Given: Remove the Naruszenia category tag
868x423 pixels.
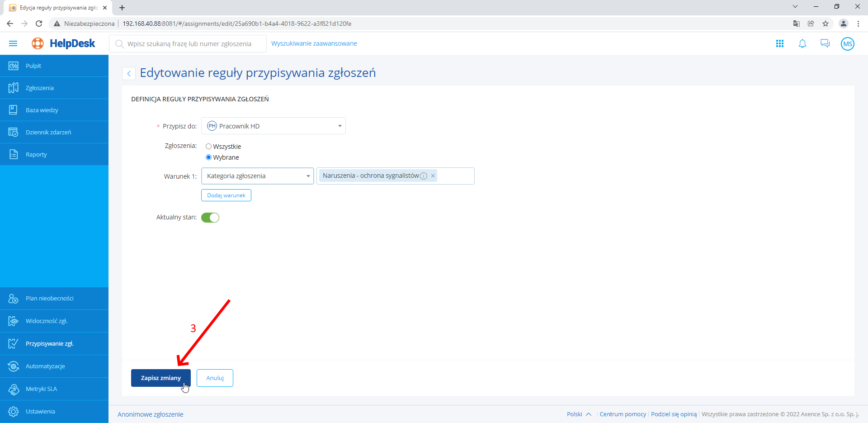Looking at the screenshot, I should tap(433, 176).
